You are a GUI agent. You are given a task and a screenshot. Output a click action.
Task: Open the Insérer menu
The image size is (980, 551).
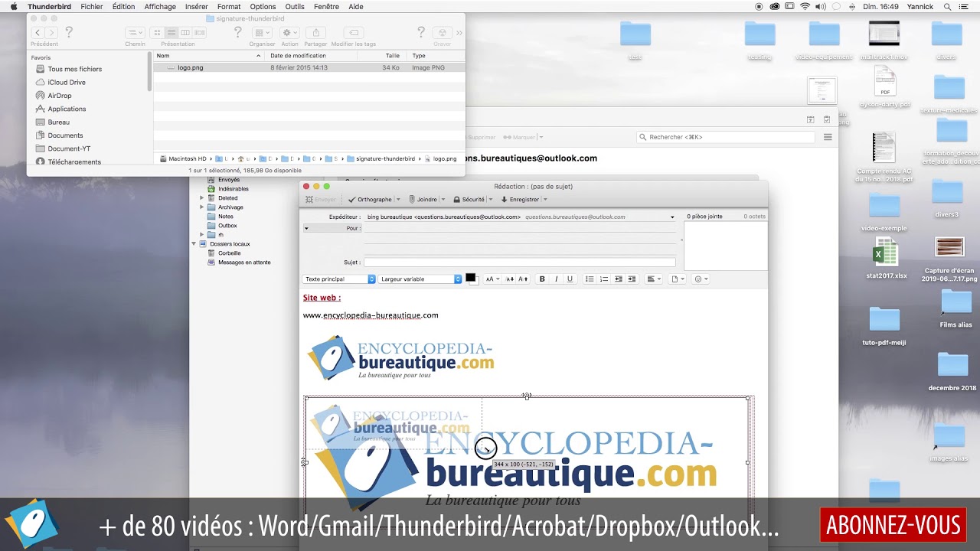pyautogui.click(x=197, y=6)
